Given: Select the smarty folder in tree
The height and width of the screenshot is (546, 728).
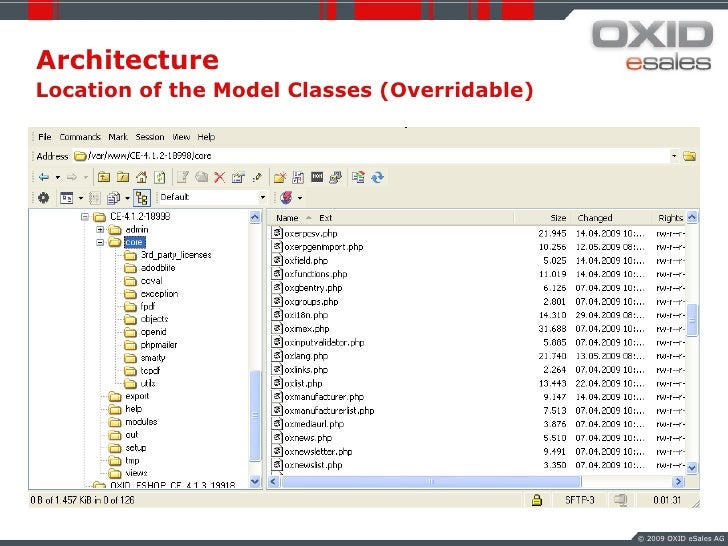Looking at the screenshot, I should pos(153,358).
